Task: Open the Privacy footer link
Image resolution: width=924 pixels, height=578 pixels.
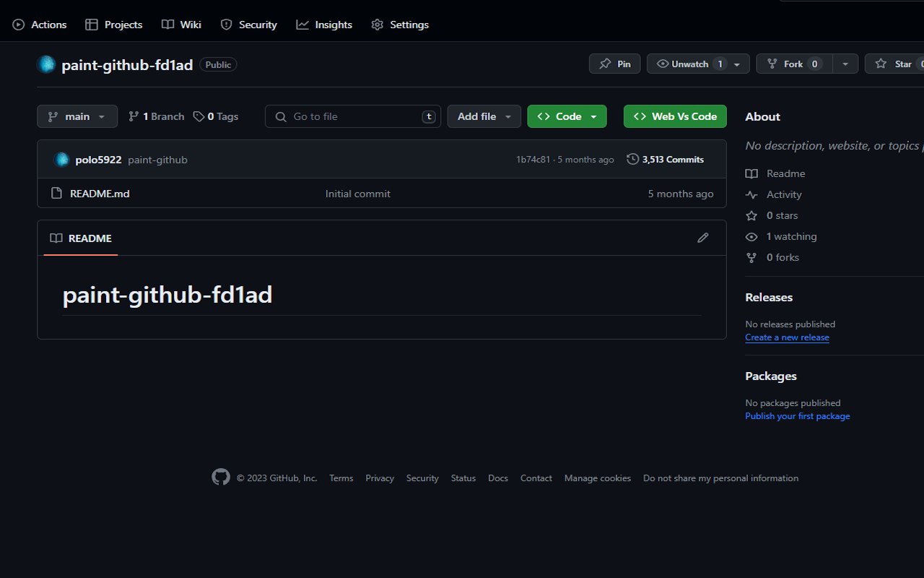Action: pyautogui.click(x=380, y=478)
